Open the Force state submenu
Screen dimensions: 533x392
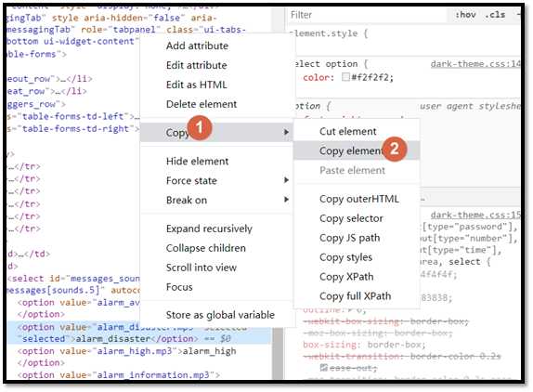216,180
